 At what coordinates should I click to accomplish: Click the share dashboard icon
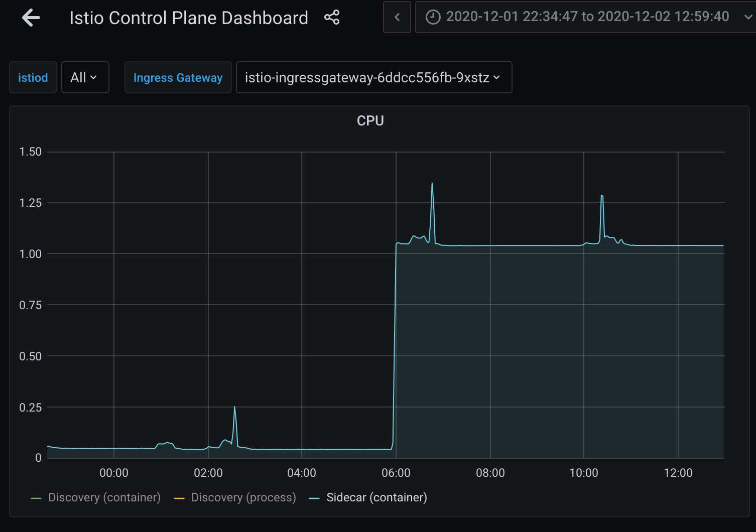[x=332, y=17]
